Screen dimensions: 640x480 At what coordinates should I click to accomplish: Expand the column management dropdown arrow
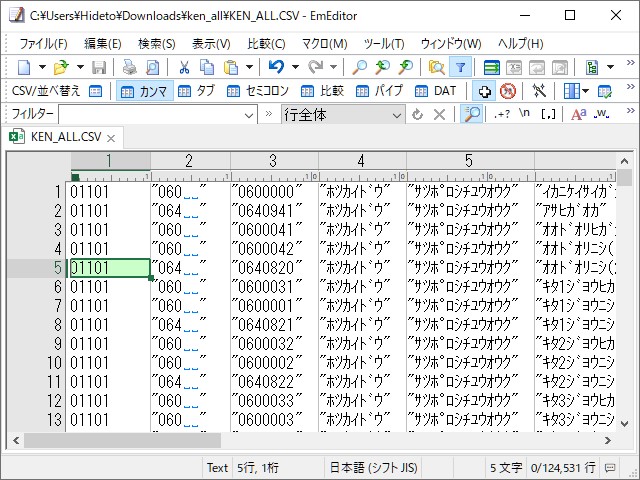tap(586, 91)
